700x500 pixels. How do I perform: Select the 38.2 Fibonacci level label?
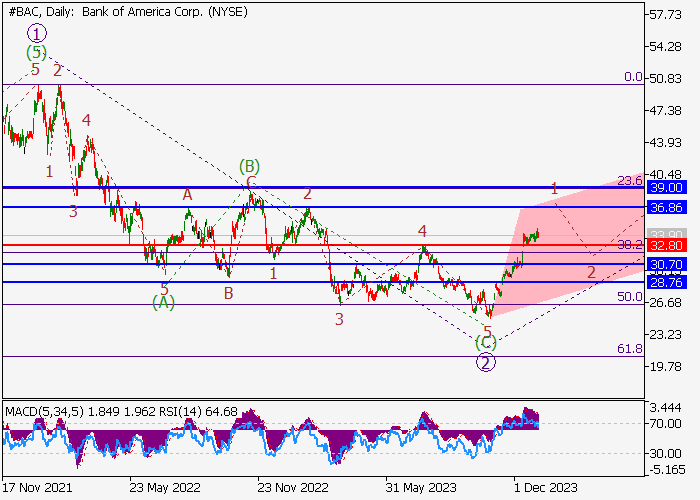[x=630, y=244]
